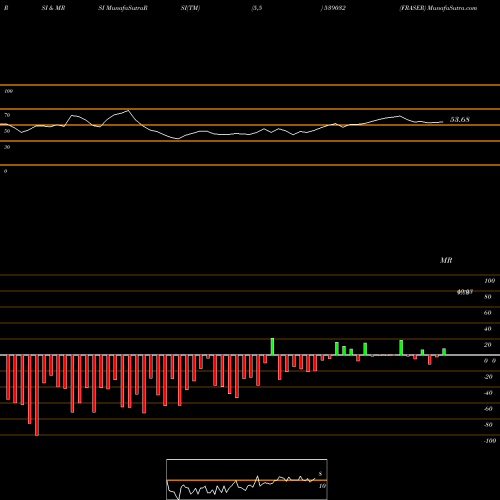Select the (FRASER) MunafaSutra.com header text
Screen dimensions: 500x500
(x=438, y=8)
